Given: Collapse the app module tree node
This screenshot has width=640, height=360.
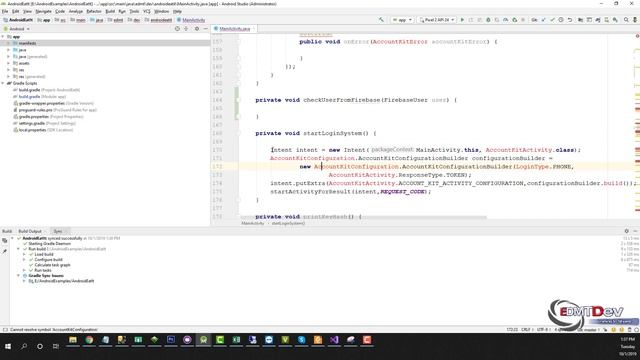Looking at the screenshot, I should point(3,37).
